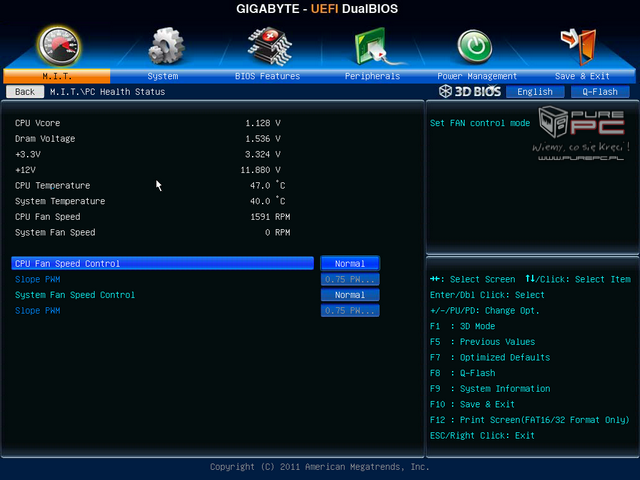
Task: Click the M.I.T.\PC Health Status breadcrumb
Action: point(107,92)
